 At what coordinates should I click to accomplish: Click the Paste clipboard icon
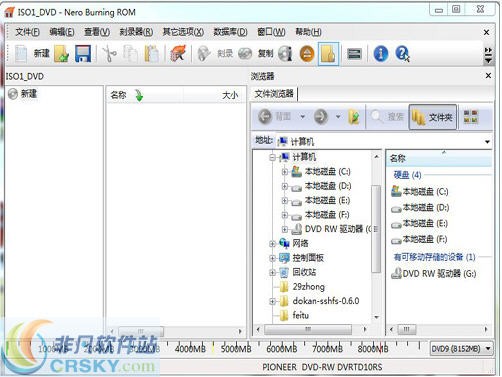pos(151,54)
